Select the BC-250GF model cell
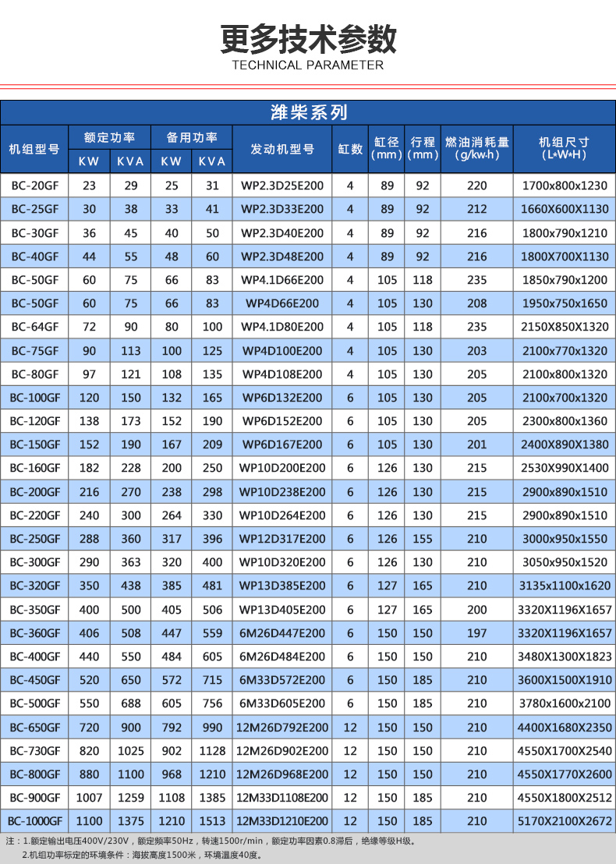 [x=34, y=539]
